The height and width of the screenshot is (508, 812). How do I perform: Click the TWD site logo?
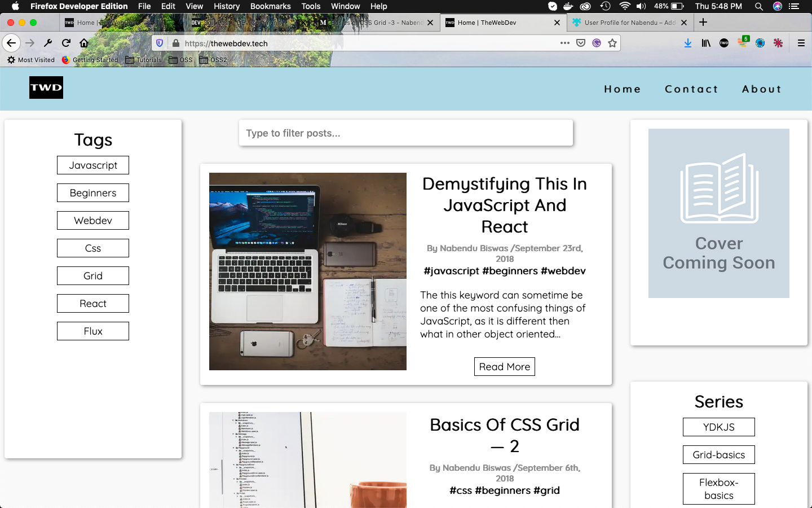[x=46, y=87]
